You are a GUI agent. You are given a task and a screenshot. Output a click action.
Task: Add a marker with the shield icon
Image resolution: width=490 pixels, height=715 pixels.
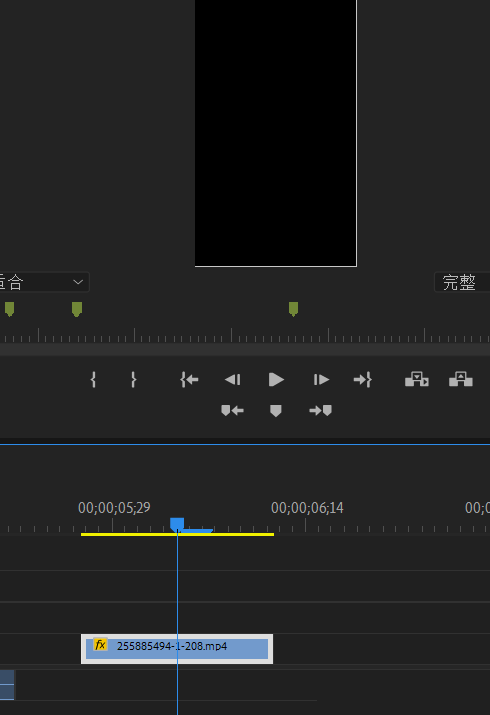pyautogui.click(x=276, y=411)
